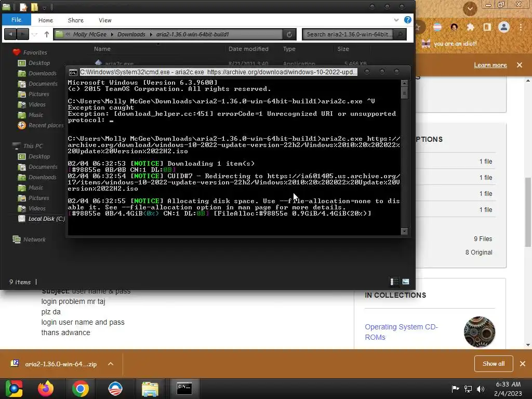Viewport: 532px width, 399px height.
Task: Click Show all downloads button
Action: tap(494, 364)
